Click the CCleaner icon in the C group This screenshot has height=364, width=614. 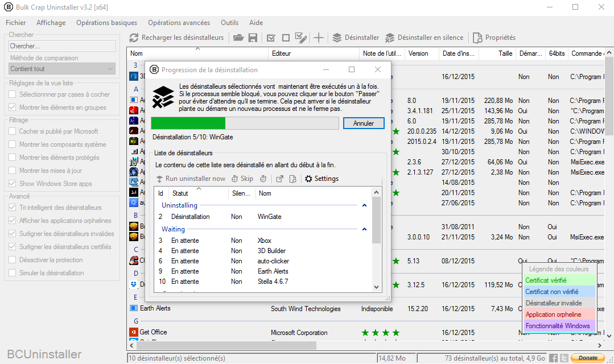pos(134,260)
